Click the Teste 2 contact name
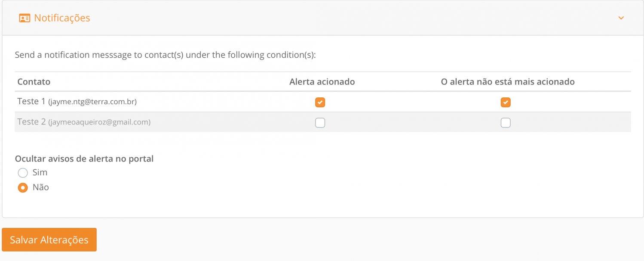Viewport: 644px width, 261px height. (31, 122)
